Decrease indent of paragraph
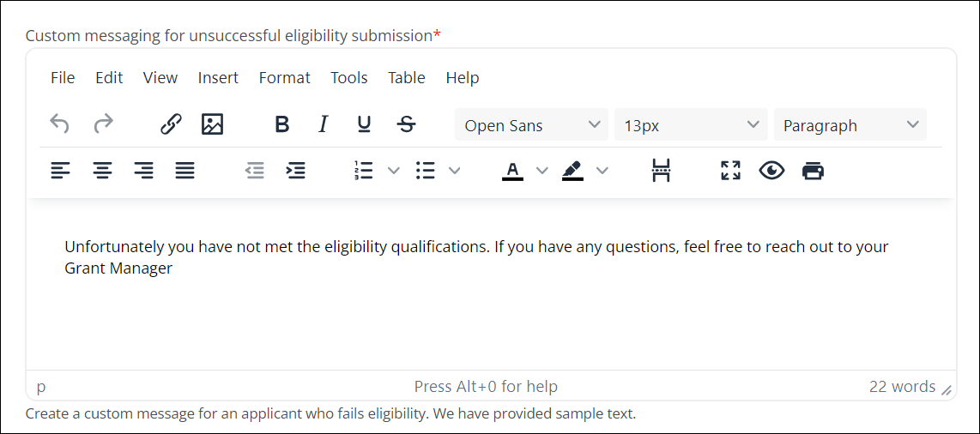The image size is (980, 434). click(254, 170)
